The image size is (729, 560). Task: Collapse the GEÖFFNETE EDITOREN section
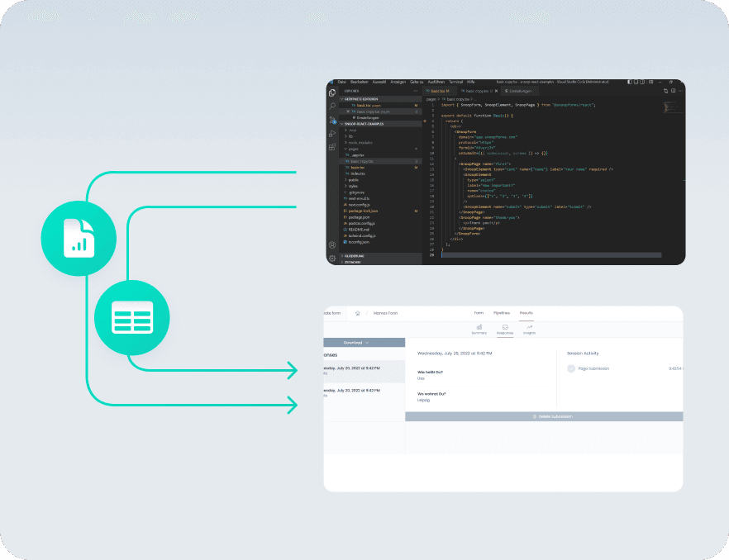381,99
